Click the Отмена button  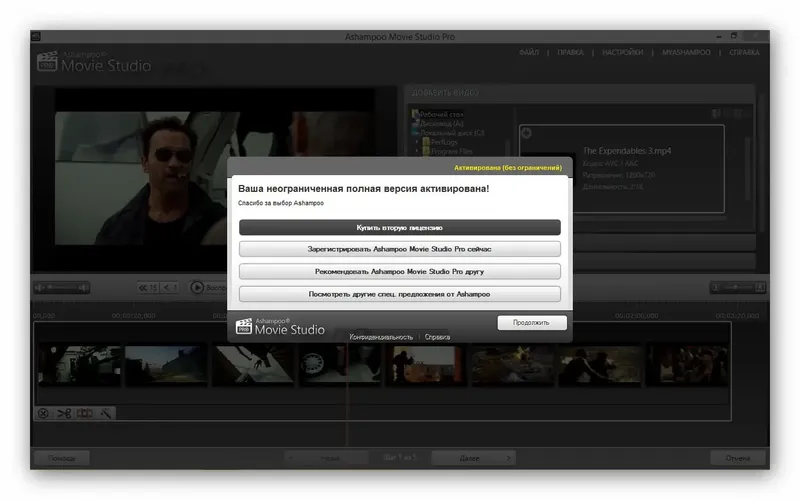pyautogui.click(x=738, y=458)
